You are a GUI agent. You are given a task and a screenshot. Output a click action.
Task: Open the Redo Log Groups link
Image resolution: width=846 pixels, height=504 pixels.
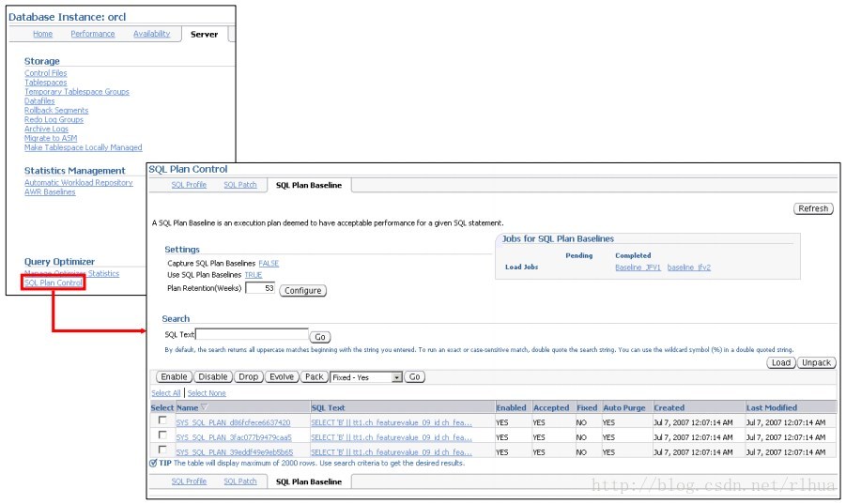point(54,119)
